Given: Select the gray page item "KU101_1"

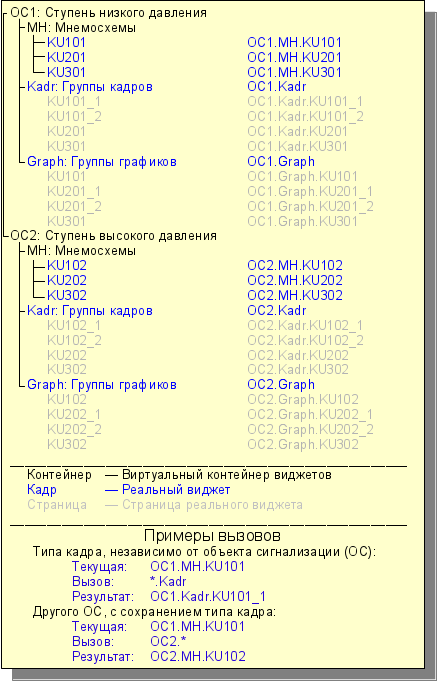Looking at the screenshot, I should coord(74,102).
